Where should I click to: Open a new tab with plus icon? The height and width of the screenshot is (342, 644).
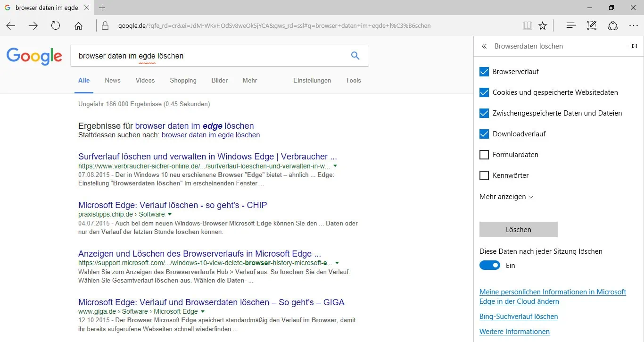click(102, 8)
